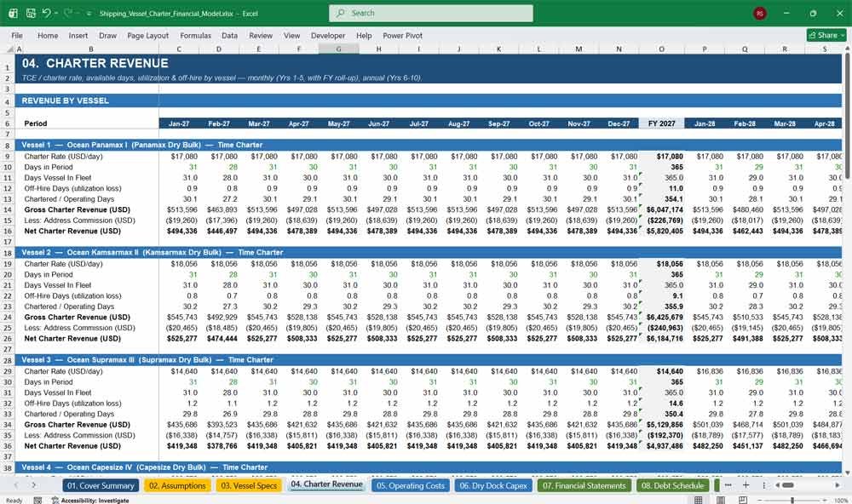
Task: Open the Developer tab
Action: tap(328, 35)
